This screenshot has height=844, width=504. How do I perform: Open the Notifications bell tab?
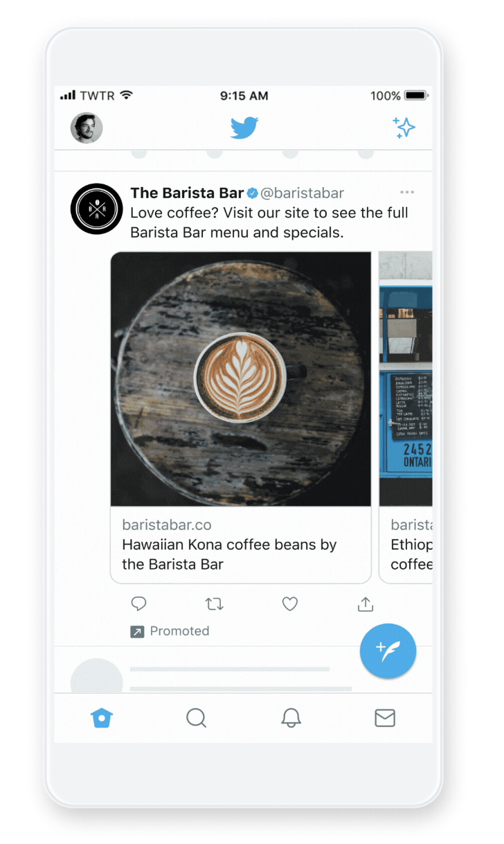pos(291,718)
